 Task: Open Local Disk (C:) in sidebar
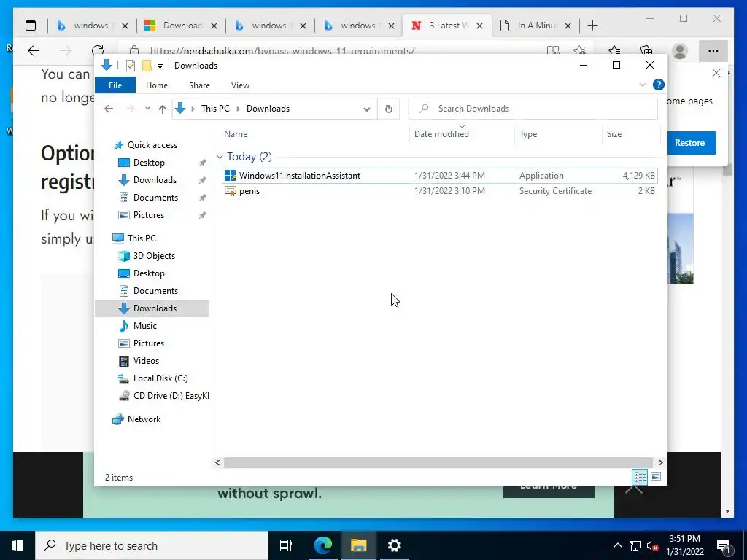(x=160, y=378)
